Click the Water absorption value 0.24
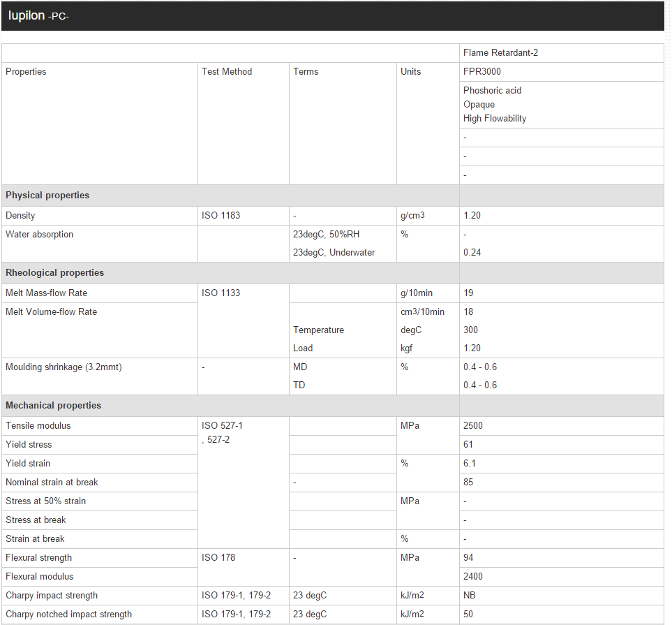 pyautogui.click(x=472, y=253)
